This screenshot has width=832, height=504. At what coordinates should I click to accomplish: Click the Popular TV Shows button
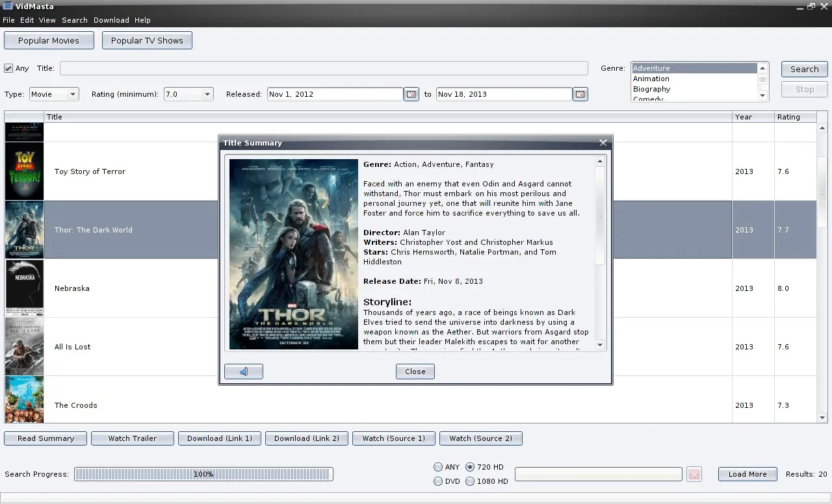click(x=147, y=40)
